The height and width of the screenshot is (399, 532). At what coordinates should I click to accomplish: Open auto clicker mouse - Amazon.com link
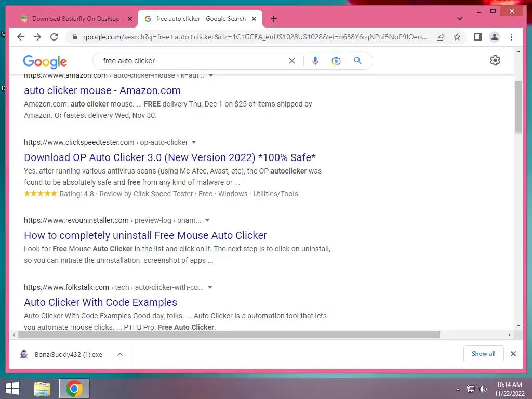click(102, 90)
